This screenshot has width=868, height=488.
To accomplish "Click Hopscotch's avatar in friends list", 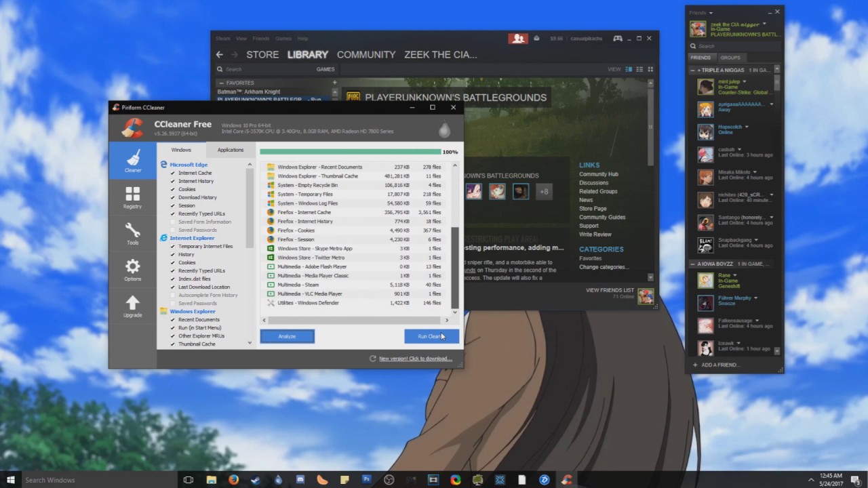I will pos(706,131).
